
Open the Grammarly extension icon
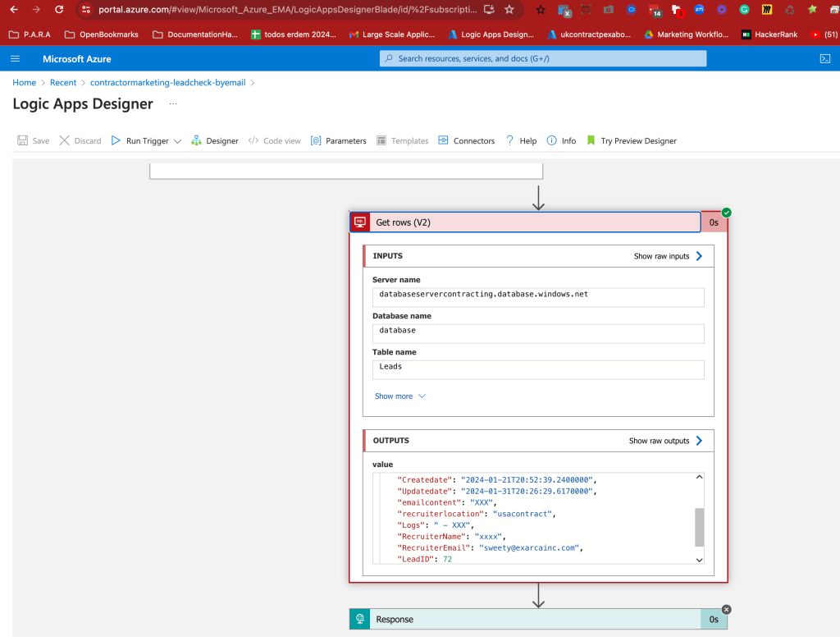click(744, 9)
